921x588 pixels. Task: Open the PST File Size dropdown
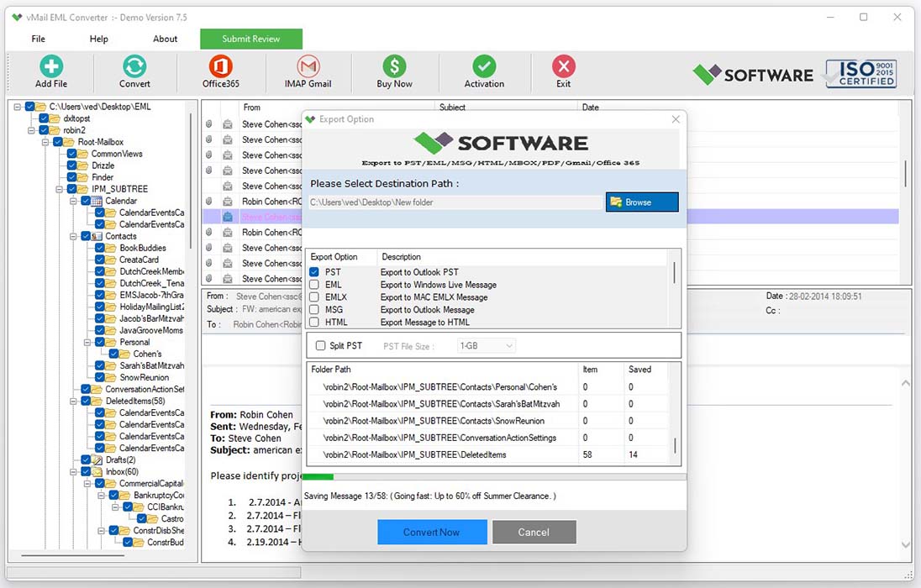pos(487,346)
